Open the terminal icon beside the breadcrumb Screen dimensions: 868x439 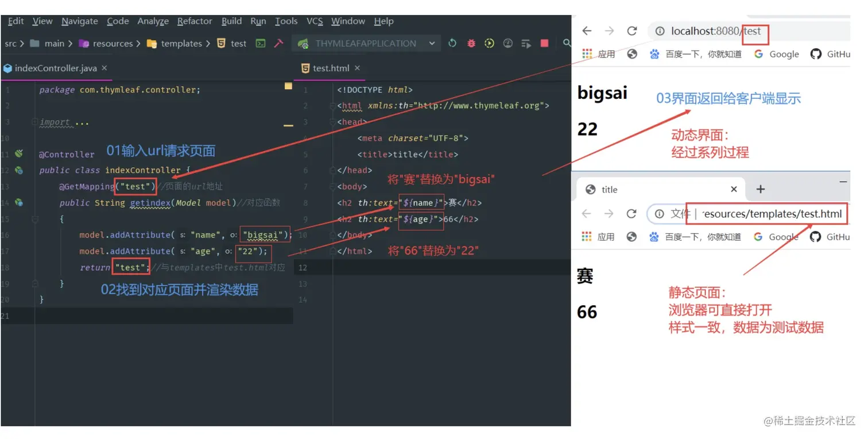(261, 43)
